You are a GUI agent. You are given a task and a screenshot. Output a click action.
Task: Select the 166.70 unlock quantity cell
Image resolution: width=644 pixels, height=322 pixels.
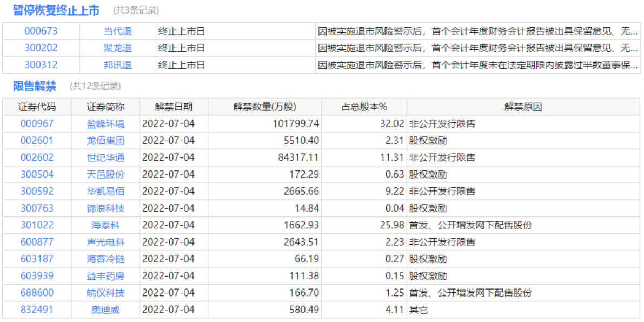pyautogui.click(x=264, y=293)
